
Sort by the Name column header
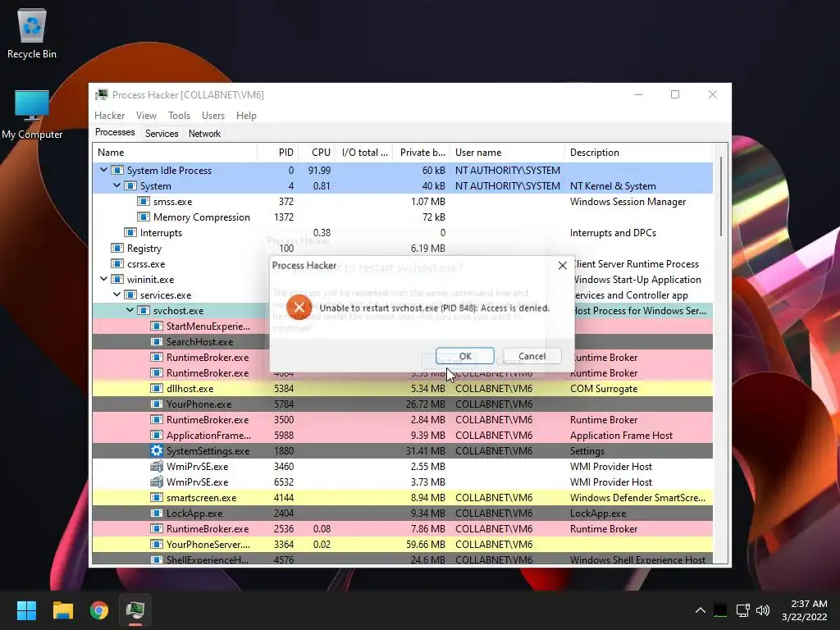pos(175,152)
